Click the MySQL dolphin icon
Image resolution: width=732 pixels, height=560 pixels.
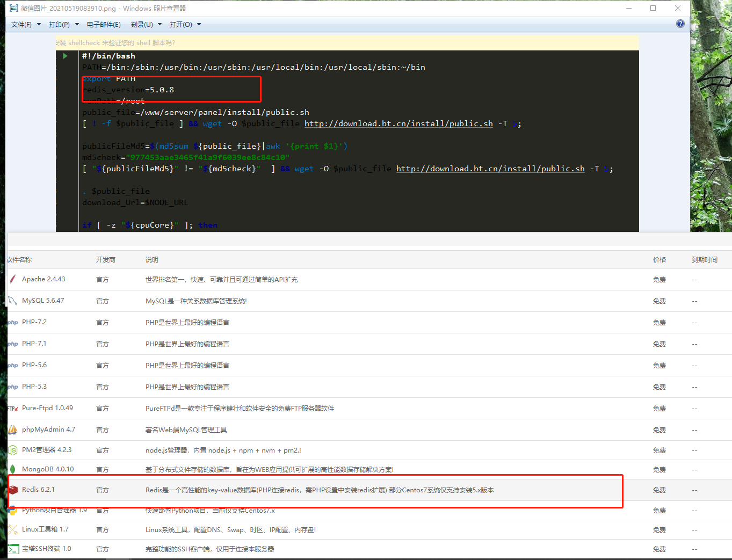(12, 301)
